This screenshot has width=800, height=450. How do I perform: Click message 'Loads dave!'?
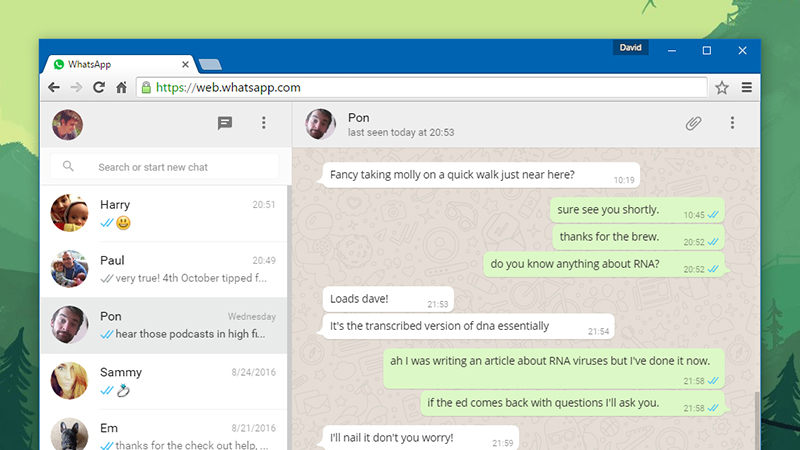tap(388, 299)
